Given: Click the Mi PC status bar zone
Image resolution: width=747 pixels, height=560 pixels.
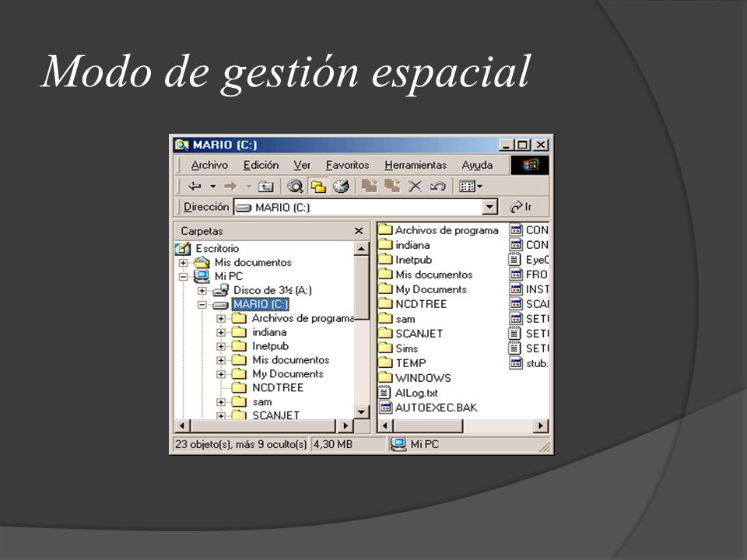Looking at the screenshot, I should [x=468, y=444].
